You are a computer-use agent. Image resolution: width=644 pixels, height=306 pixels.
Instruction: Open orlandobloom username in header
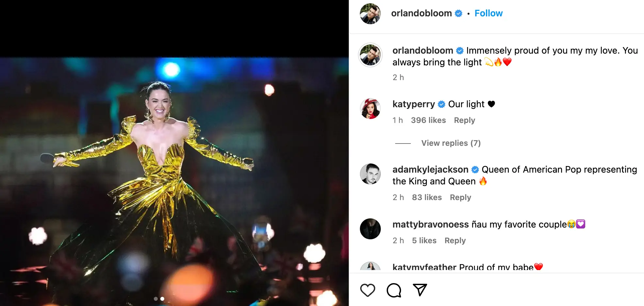point(421,13)
